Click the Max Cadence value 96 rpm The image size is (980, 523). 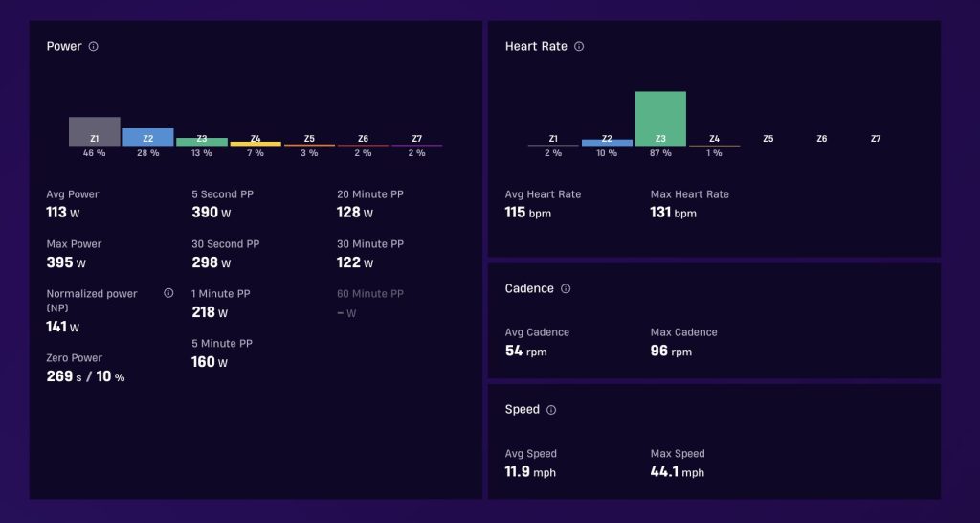tap(671, 351)
